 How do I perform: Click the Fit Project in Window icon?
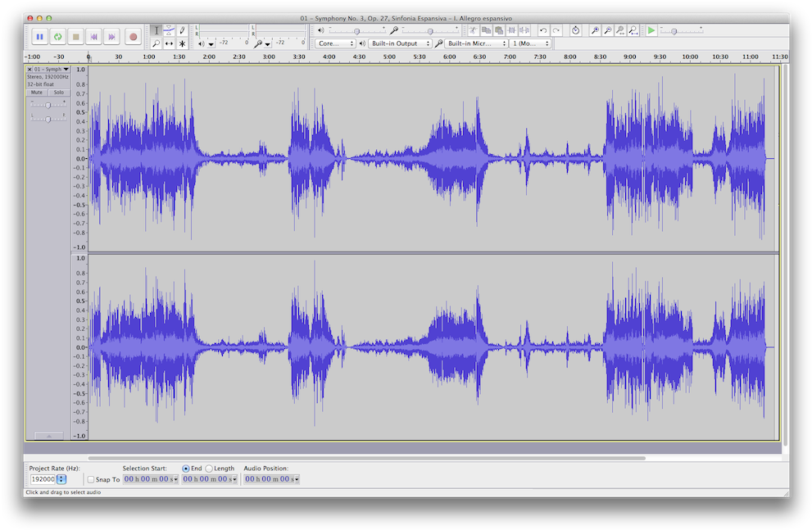[633, 29]
